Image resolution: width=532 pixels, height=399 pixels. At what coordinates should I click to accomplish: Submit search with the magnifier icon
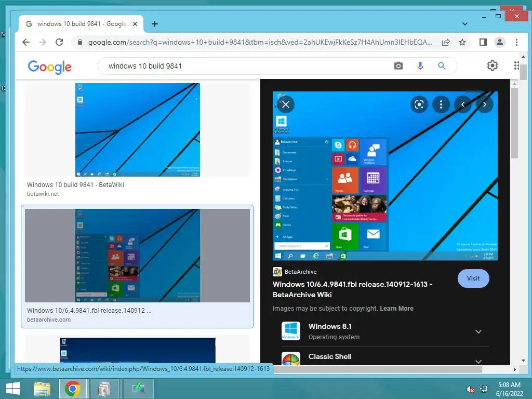(442, 66)
